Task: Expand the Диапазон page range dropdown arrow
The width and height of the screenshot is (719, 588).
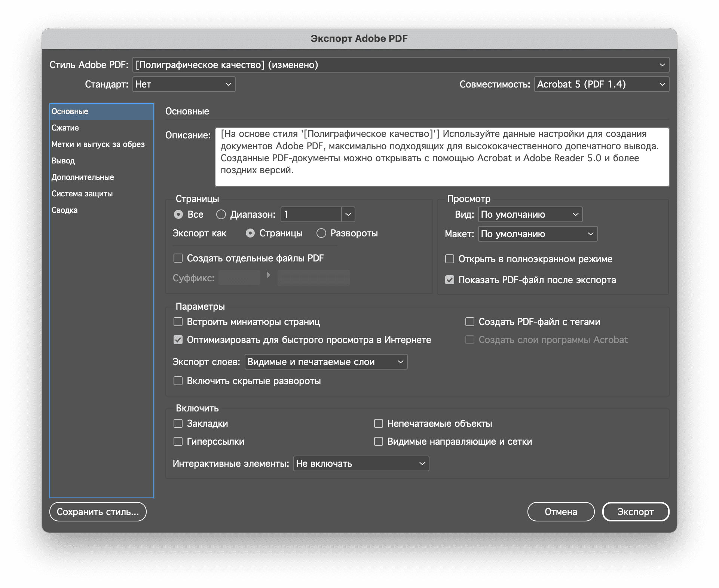Action: coord(348,214)
